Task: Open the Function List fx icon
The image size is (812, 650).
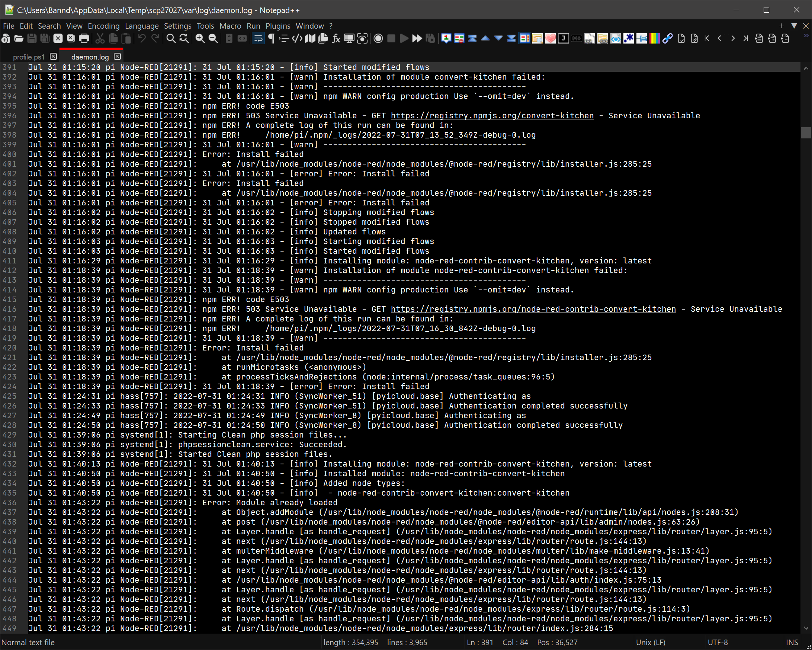Action: point(336,38)
